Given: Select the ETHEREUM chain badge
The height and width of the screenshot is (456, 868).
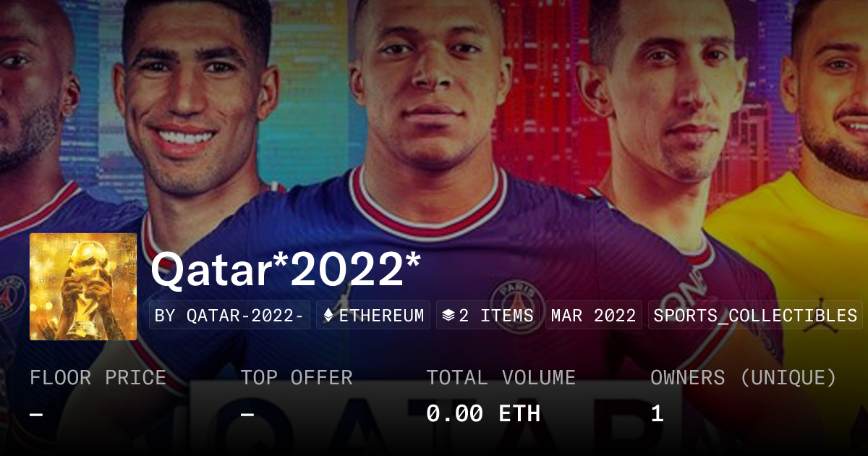Looking at the screenshot, I should (373, 316).
